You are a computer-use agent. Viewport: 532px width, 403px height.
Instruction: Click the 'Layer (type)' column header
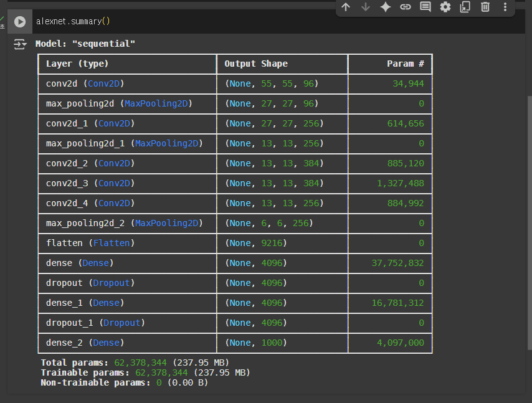point(77,64)
